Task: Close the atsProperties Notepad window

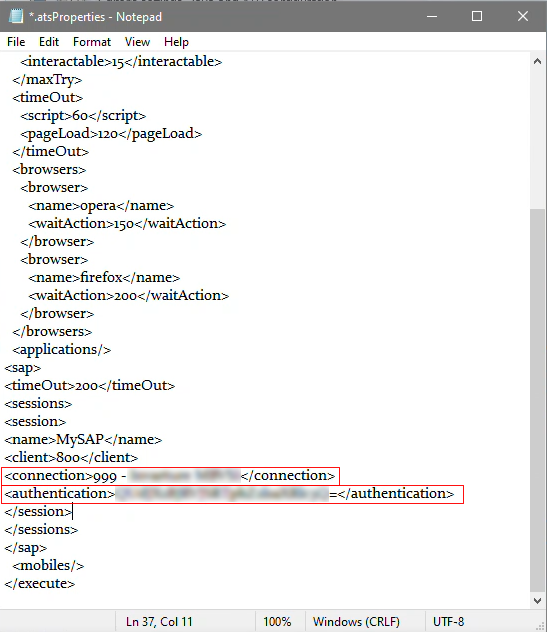Action: pyautogui.click(x=523, y=17)
